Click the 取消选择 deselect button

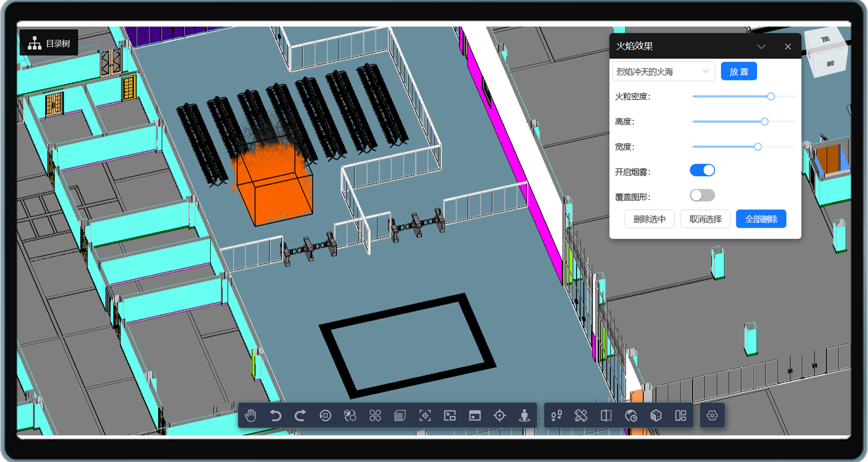tap(705, 219)
